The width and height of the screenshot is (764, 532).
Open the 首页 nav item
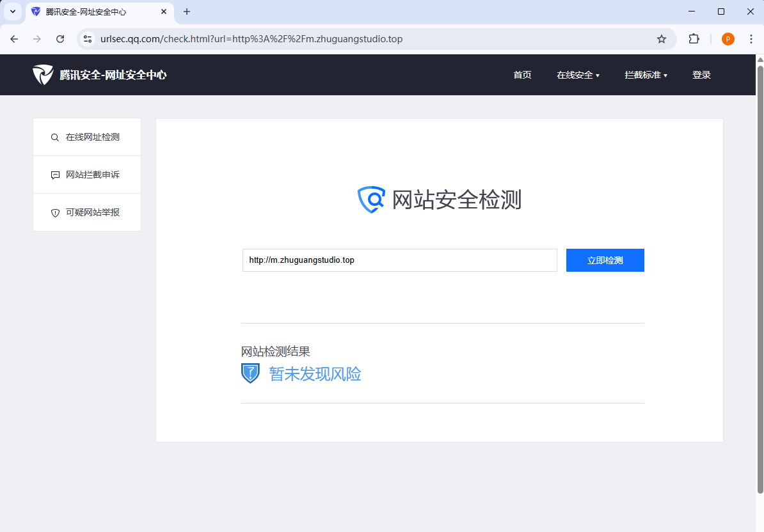pyautogui.click(x=522, y=75)
